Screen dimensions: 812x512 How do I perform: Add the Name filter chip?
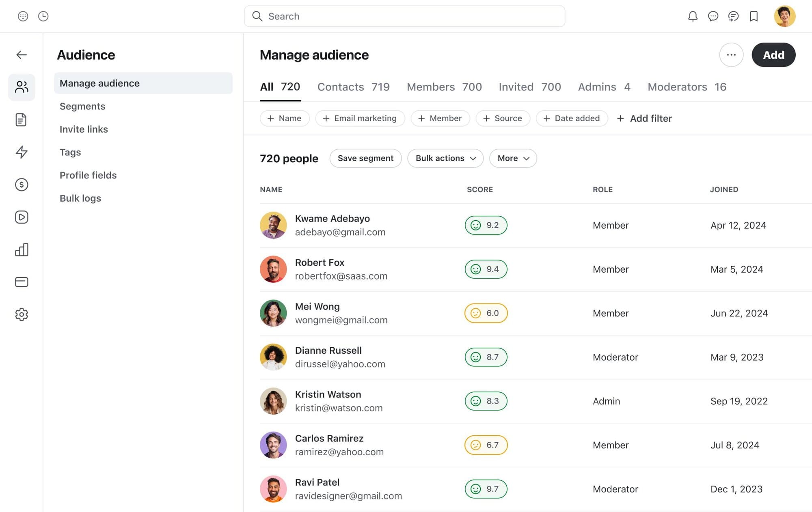click(285, 118)
